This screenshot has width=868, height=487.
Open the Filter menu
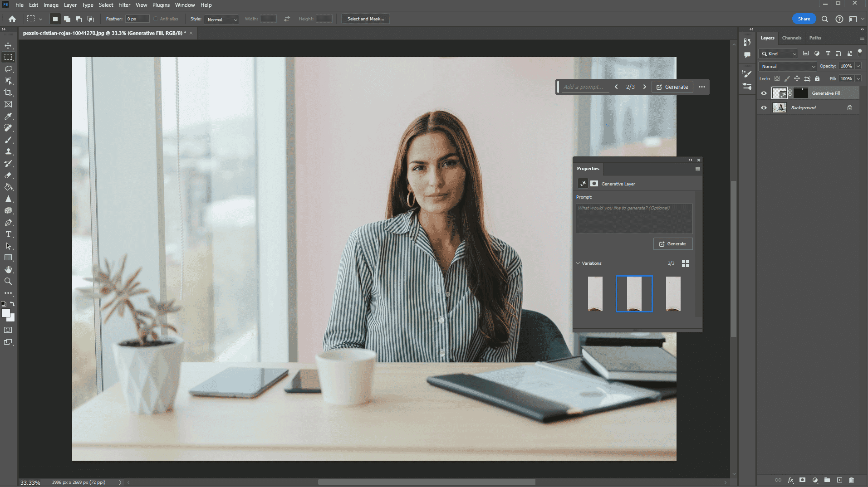point(124,5)
